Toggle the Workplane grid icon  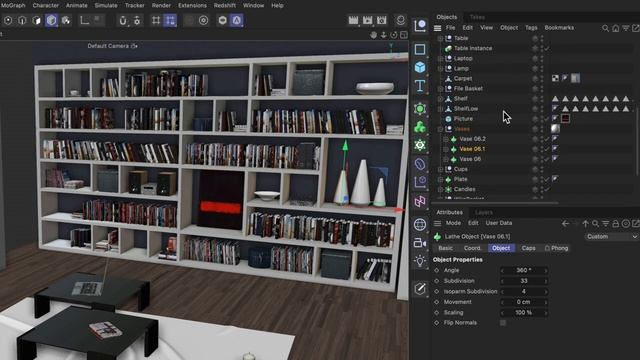pos(156,20)
